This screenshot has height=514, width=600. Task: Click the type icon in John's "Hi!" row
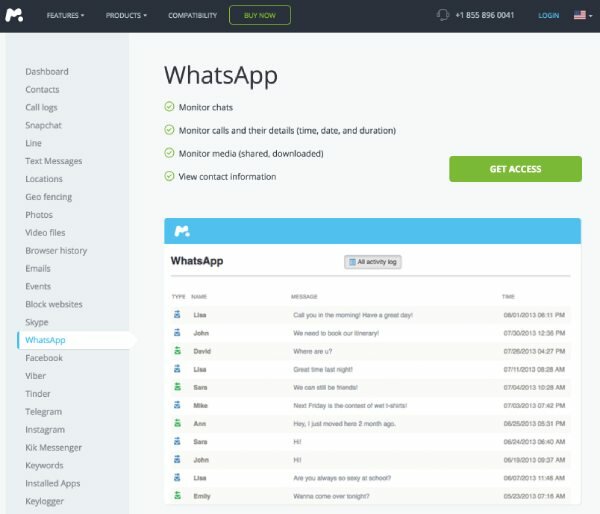(177, 459)
